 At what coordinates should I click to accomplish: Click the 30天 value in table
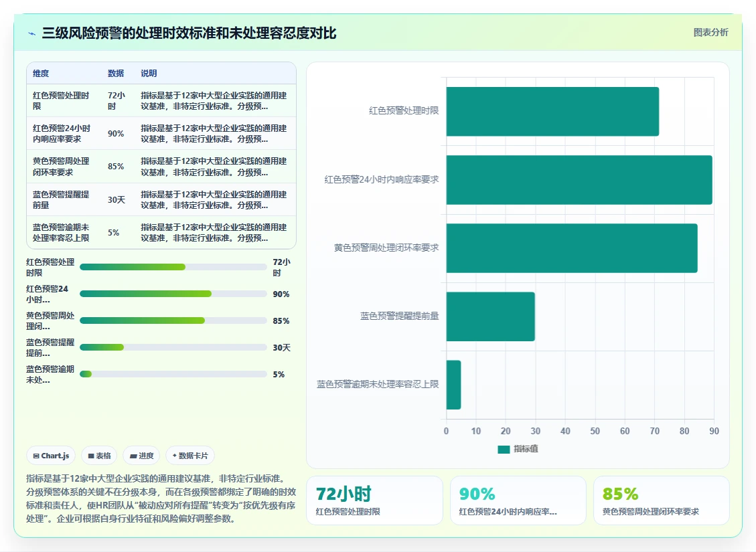pyautogui.click(x=117, y=199)
